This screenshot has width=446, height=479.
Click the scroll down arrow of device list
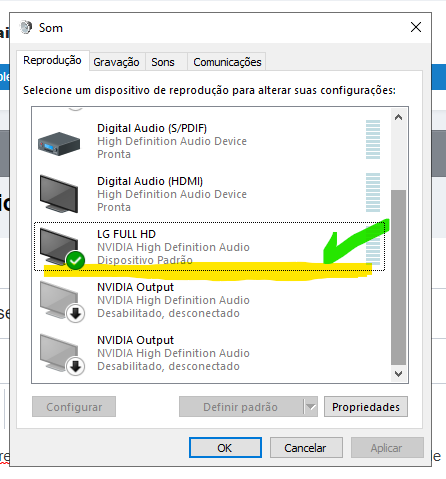click(x=398, y=374)
